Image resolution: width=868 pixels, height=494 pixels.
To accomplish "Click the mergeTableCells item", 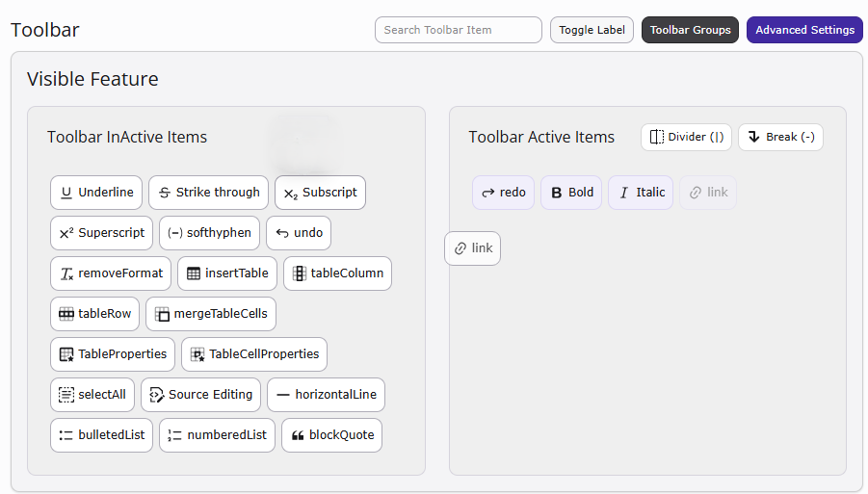I will point(211,314).
